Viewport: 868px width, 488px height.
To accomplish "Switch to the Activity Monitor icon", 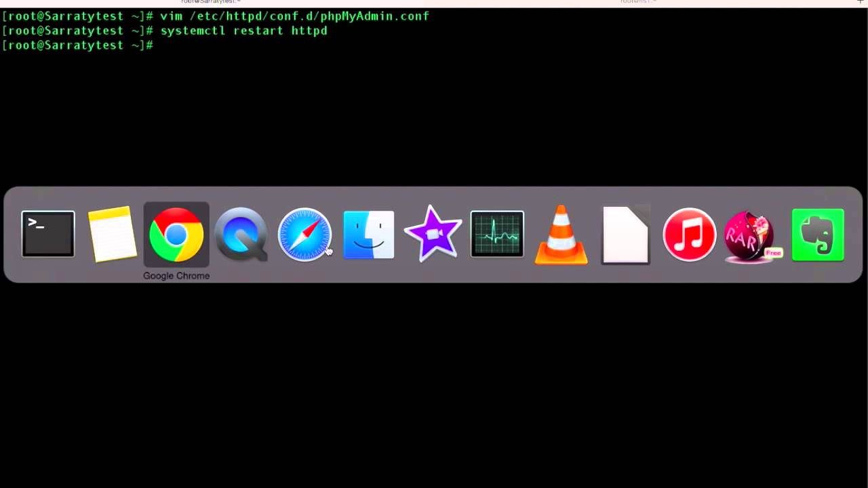I will pyautogui.click(x=497, y=235).
